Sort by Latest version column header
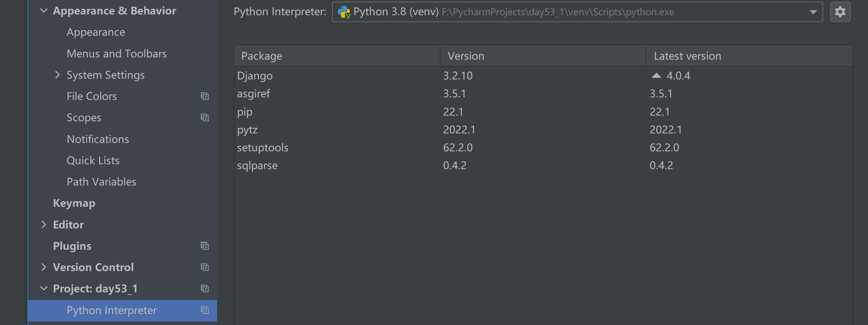 (687, 56)
